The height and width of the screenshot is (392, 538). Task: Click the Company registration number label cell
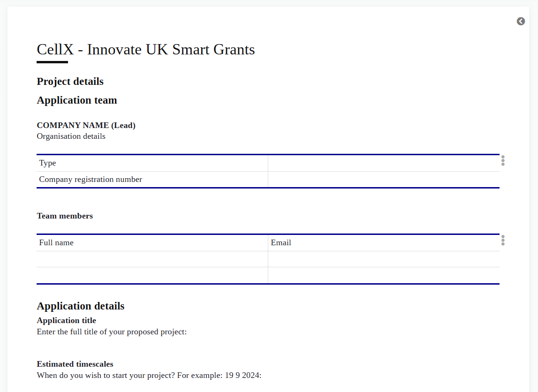pos(152,180)
